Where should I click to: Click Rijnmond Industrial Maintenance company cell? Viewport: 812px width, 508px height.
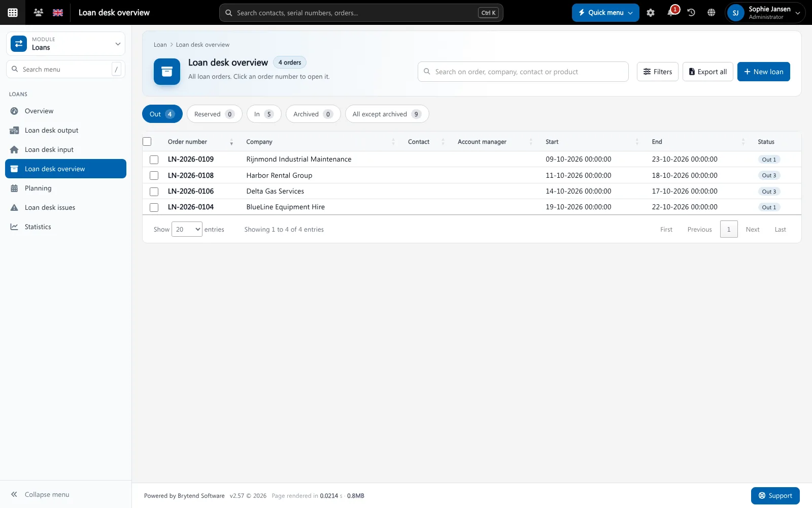[x=299, y=160]
